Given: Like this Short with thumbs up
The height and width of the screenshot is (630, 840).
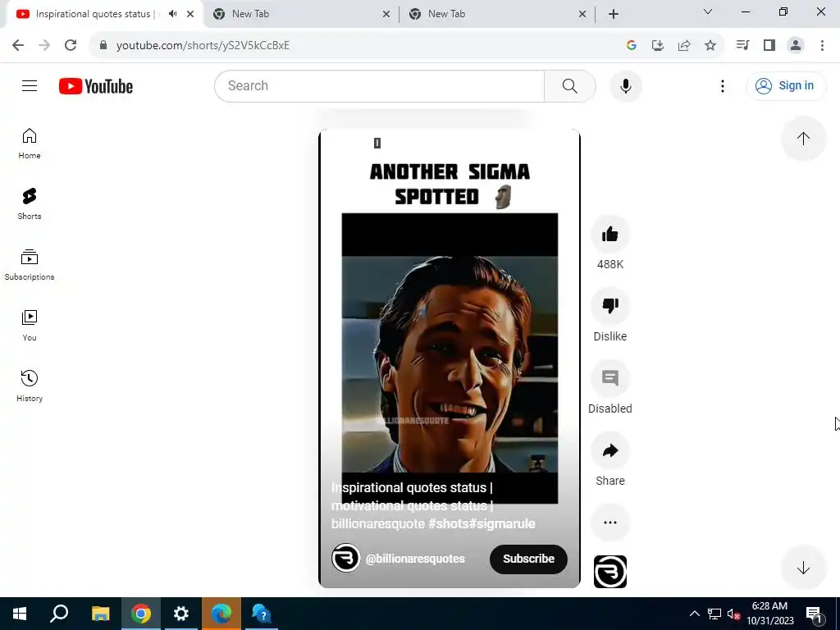Looking at the screenshot, I should tap(610, 234).
